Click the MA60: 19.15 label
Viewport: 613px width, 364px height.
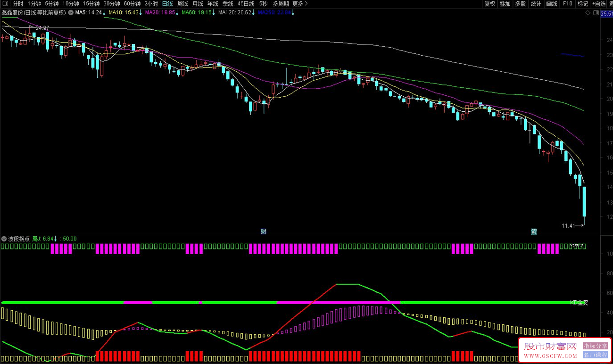(196, 13)
